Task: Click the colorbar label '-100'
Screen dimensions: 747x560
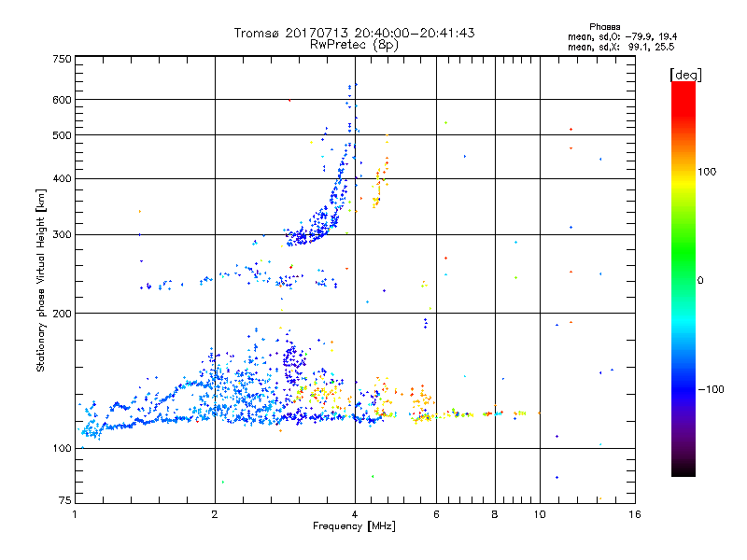Action: tap(711, 389)
